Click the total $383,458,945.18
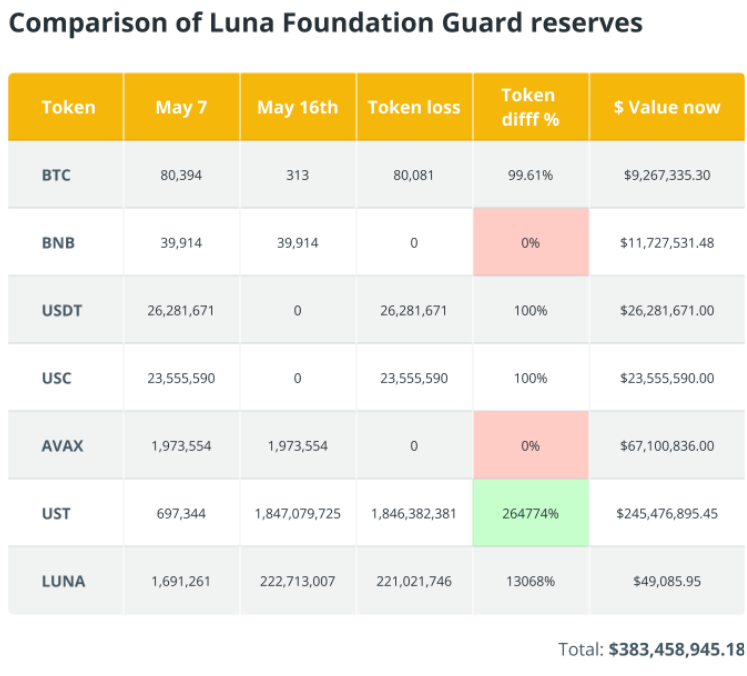The image size is (747, 676). click(677, 649)
